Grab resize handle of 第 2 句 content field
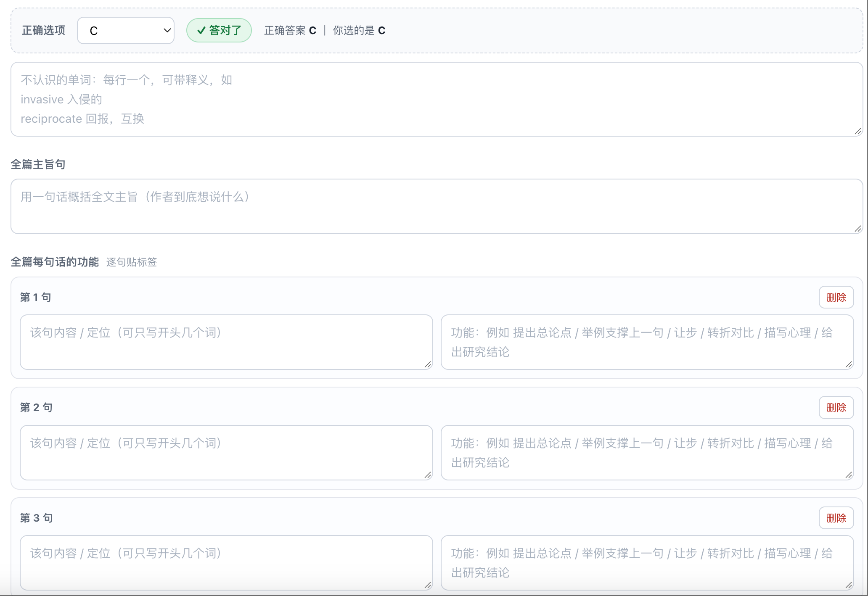 pyautogui.click(x=428, y=475)
